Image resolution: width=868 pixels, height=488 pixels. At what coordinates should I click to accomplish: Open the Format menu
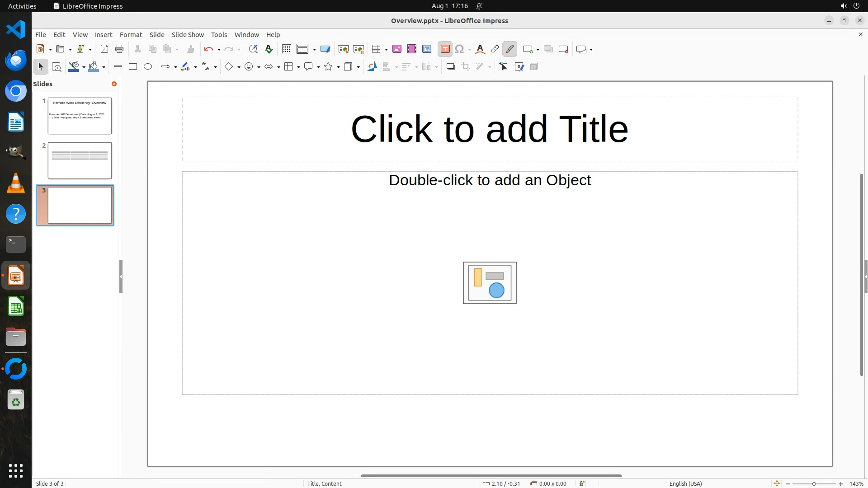click(x=131, y=35)
